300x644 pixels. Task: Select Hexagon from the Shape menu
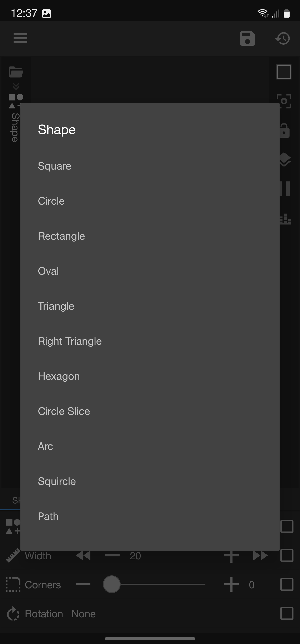59,376
